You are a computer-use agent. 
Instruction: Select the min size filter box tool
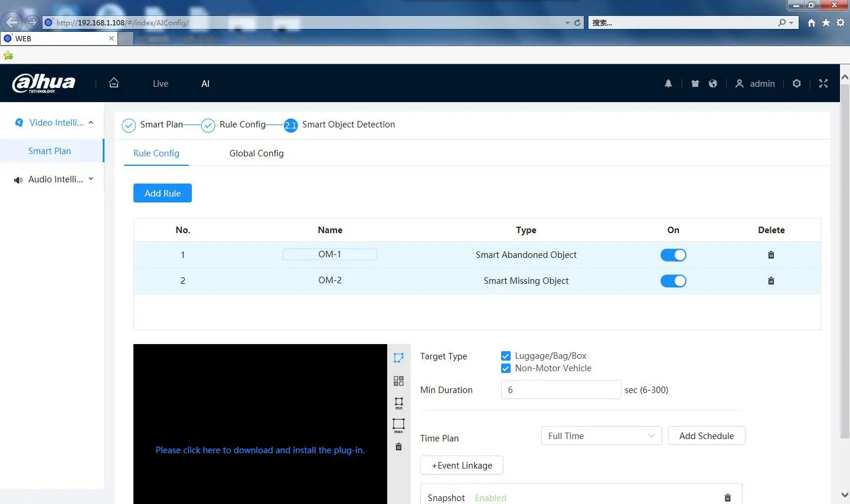(398, 403)
